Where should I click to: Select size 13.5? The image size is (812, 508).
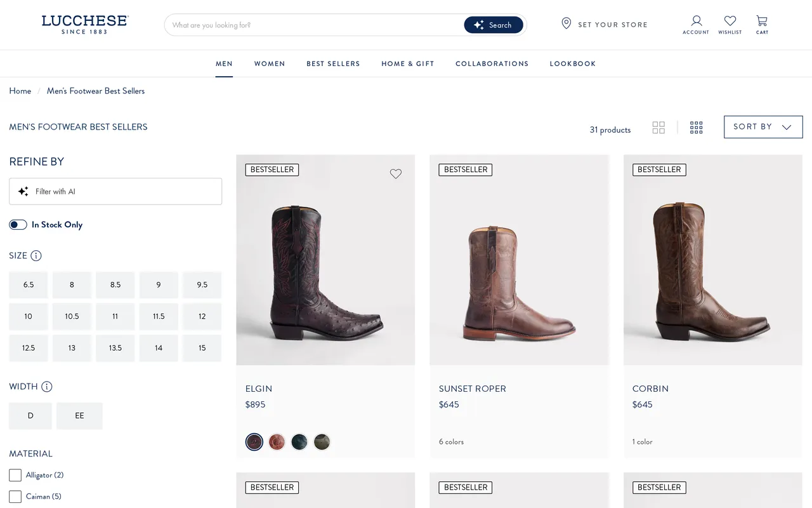115,348
